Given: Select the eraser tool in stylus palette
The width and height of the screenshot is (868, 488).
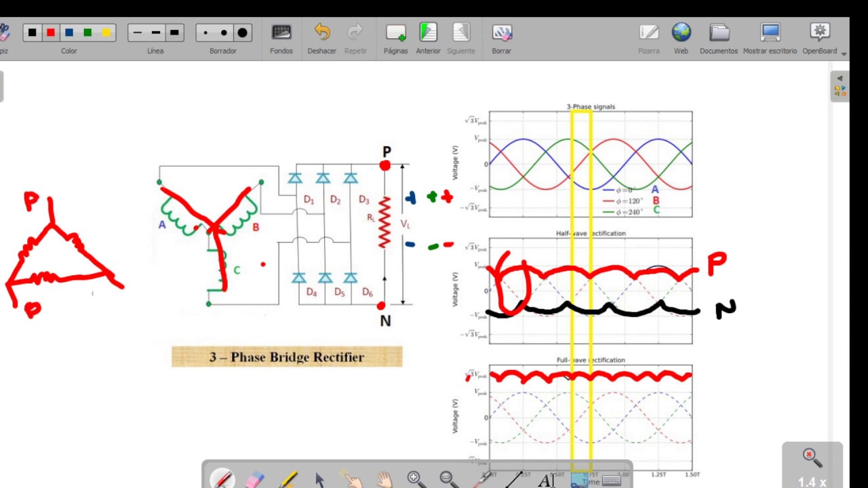Looking at the screenshot, I should pos(254,479).
